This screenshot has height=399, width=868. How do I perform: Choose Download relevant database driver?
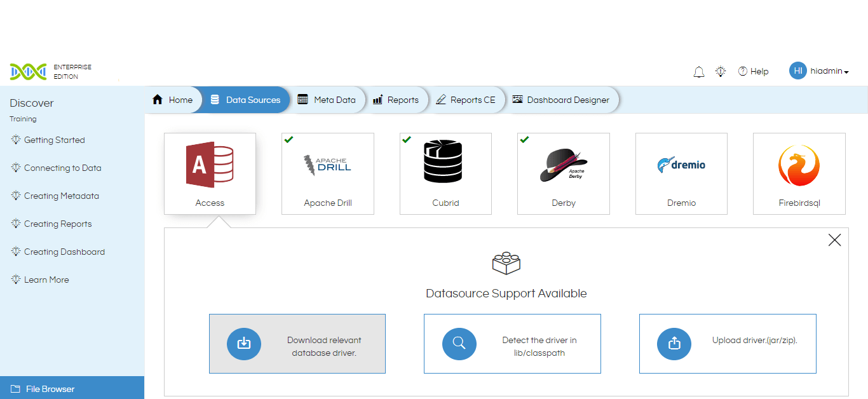click(297, 344)
